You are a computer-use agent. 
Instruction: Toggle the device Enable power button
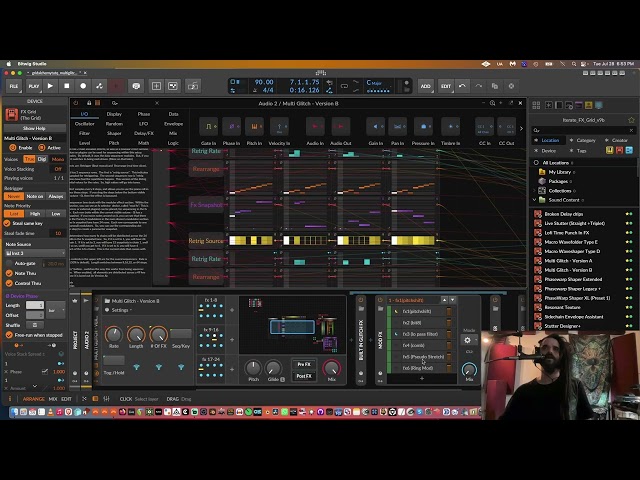click(x=13, y=147)
